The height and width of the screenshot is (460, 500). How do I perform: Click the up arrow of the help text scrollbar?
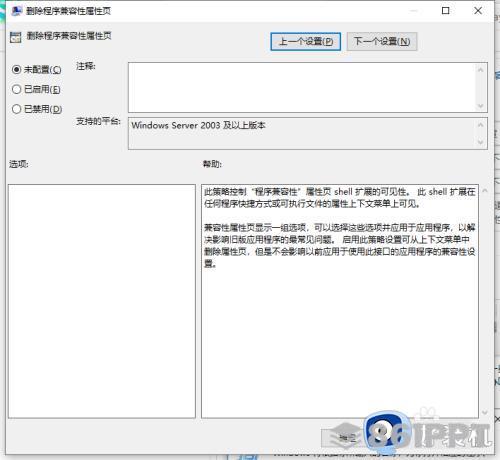click(485, 191)
